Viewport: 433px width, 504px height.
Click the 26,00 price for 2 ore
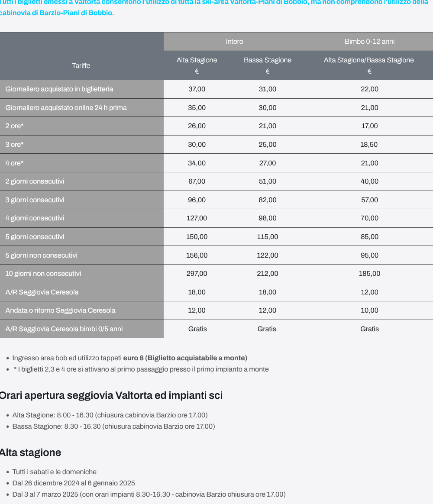(197, 126)
